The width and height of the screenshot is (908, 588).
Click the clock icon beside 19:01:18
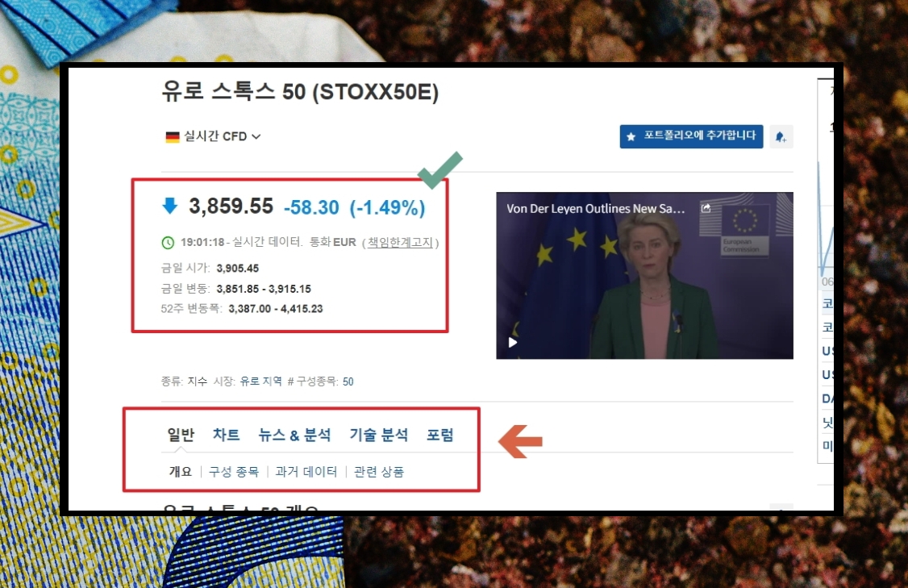(168, 243)
